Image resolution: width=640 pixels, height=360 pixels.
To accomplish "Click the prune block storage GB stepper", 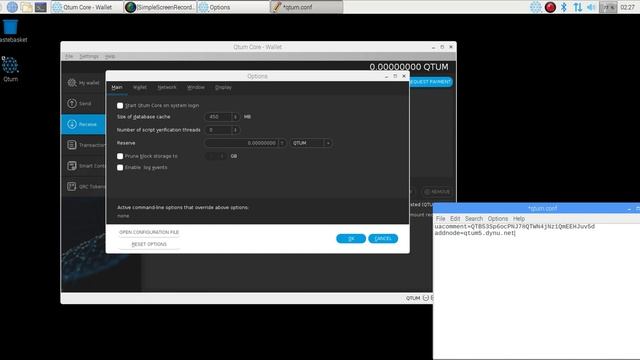I will (222, 156).
